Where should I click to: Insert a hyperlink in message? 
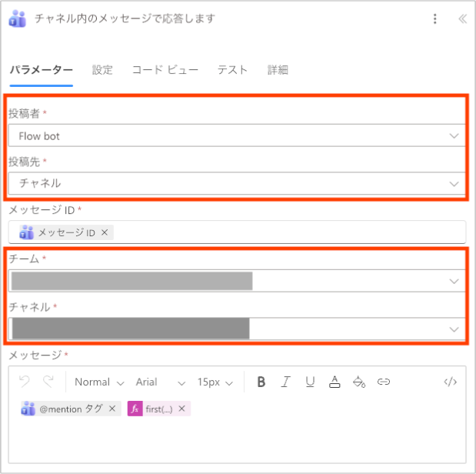click(384, 382)
